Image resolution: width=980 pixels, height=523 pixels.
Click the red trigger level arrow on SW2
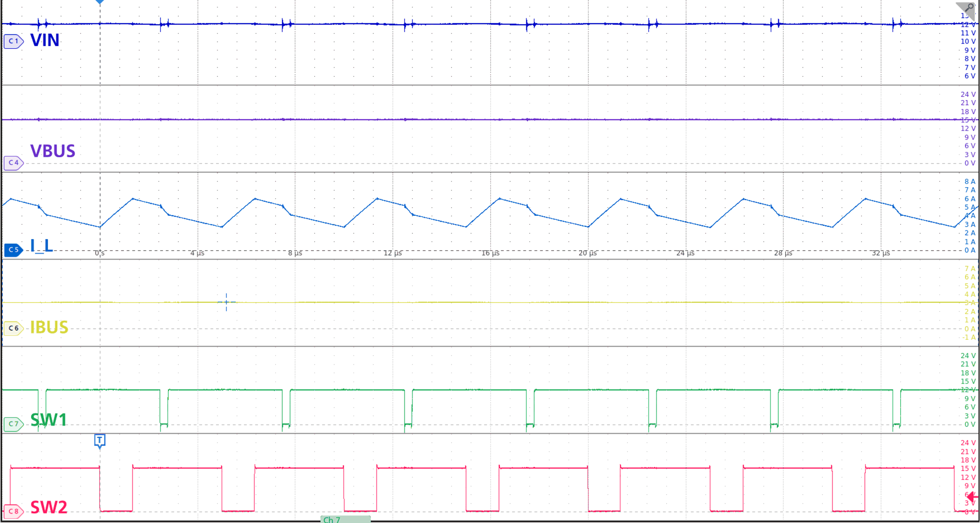(x=973, y=497)
